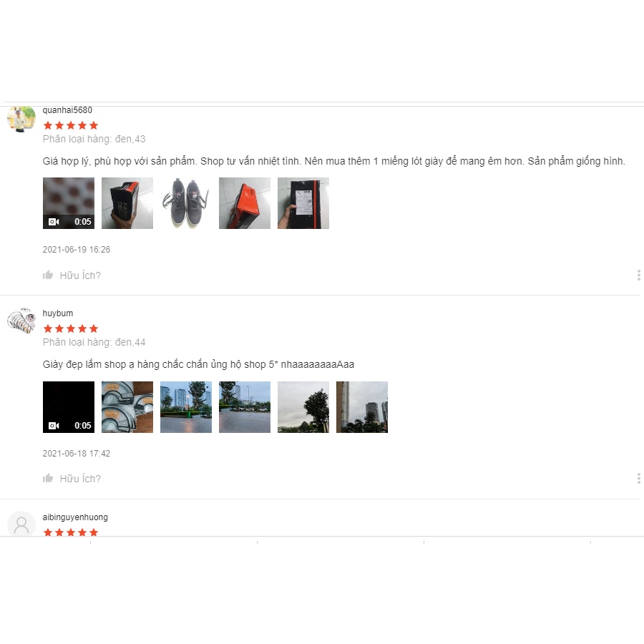The height and width of the screenshot is (644, 644).
Task: Click Hữu Ích? text under quanhai5680's review
Action: tap(80, 275)
